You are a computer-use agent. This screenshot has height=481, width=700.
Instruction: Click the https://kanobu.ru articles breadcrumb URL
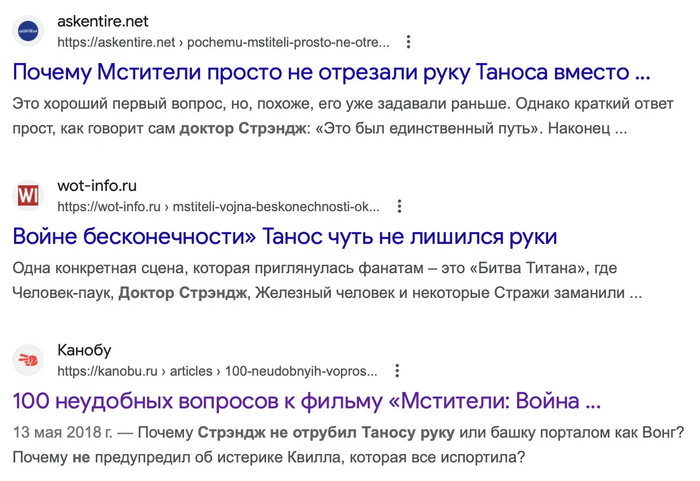coord(216,371)
